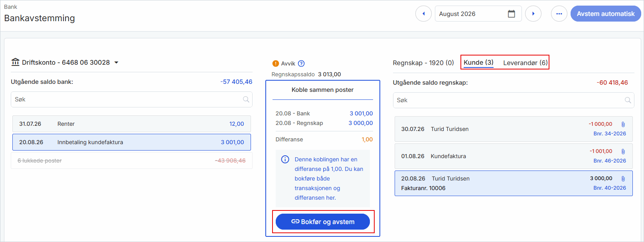The width and height of the screenshot is (644, 242).
Task: Click the Bokfør og avstem button
Action: click(323, 222)
